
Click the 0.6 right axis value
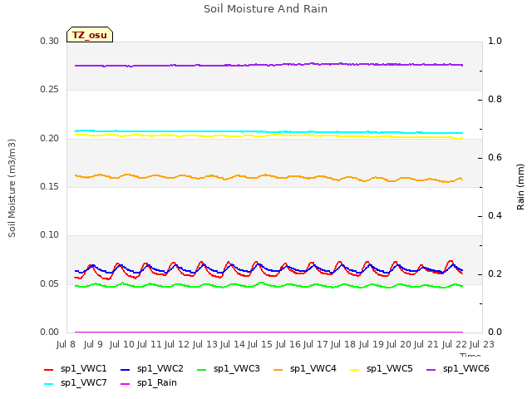click(495, 157)
